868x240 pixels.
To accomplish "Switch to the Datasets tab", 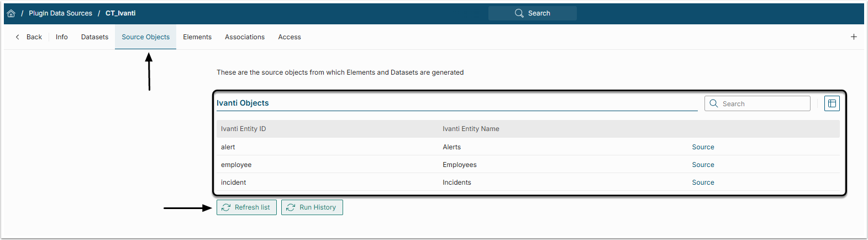I will (x=94, y=37).
